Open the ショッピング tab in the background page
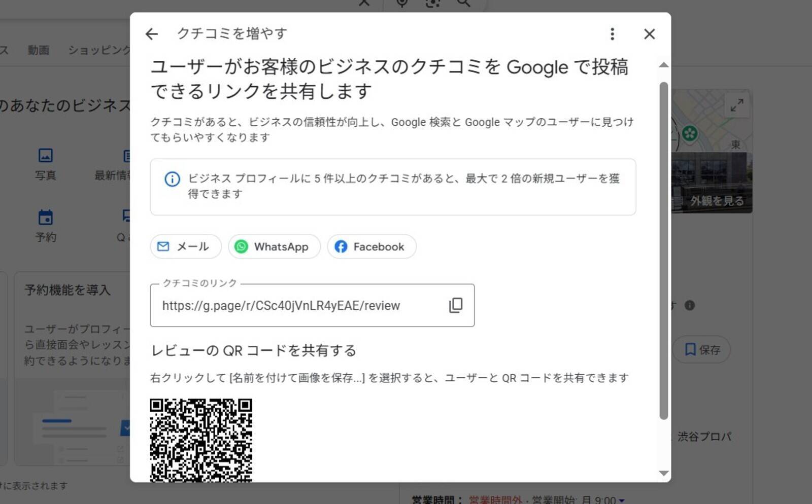Viewport: 812px width, 504px height. click(99, 50)
